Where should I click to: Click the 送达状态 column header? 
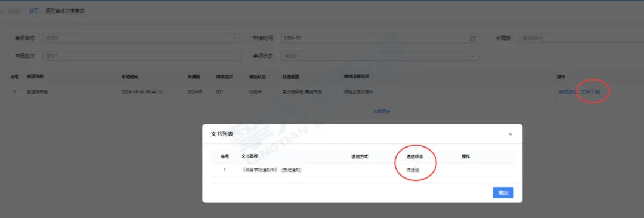[415, 156]
